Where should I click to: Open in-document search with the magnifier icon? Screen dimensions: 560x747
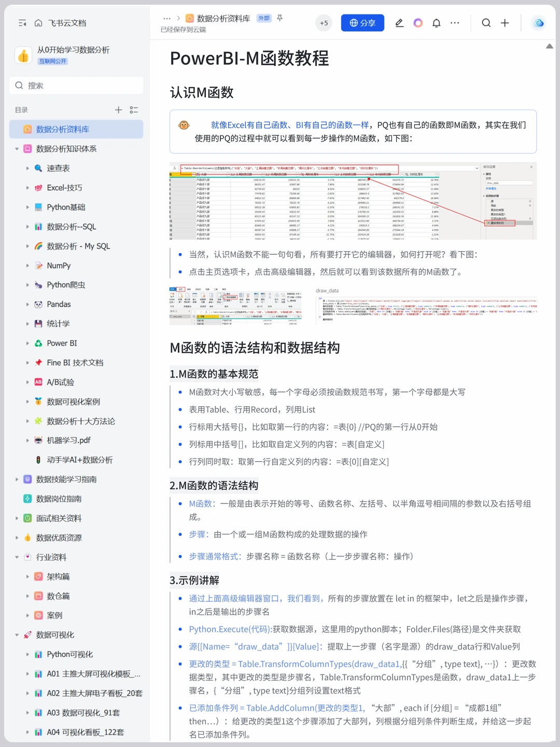tap(485, 23)
